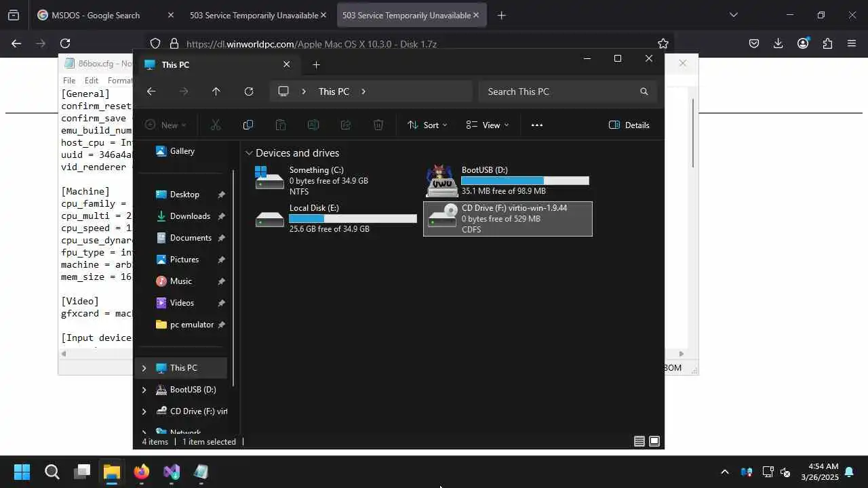Open Desktop in navigation pane
868x488 pixels.
tap(184, 195)
